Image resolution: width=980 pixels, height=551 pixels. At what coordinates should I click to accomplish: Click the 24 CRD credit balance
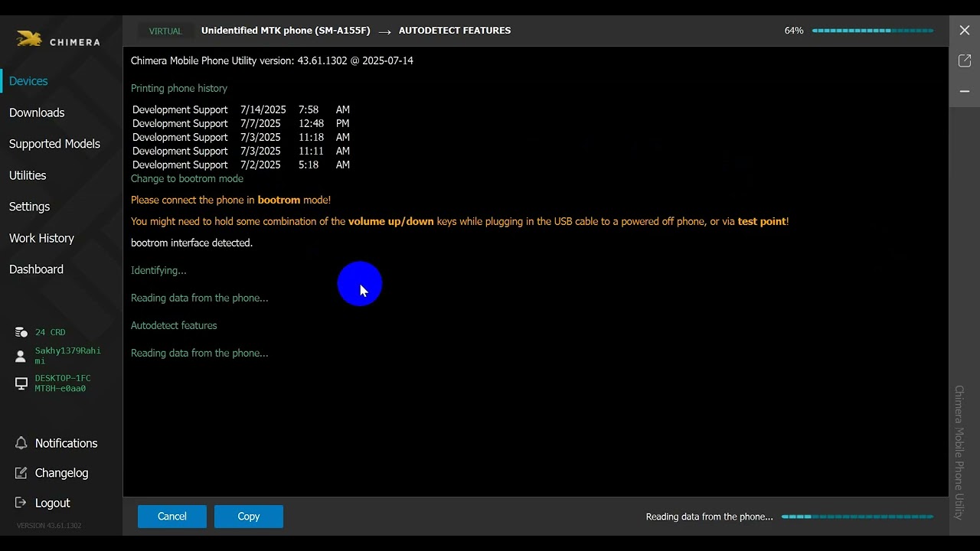(50, 332)
